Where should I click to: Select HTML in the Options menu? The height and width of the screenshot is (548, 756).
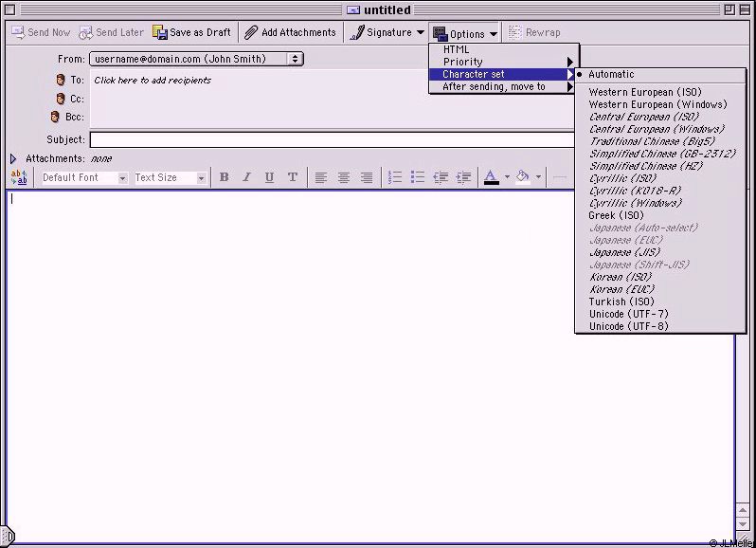(x=456, y=49)
